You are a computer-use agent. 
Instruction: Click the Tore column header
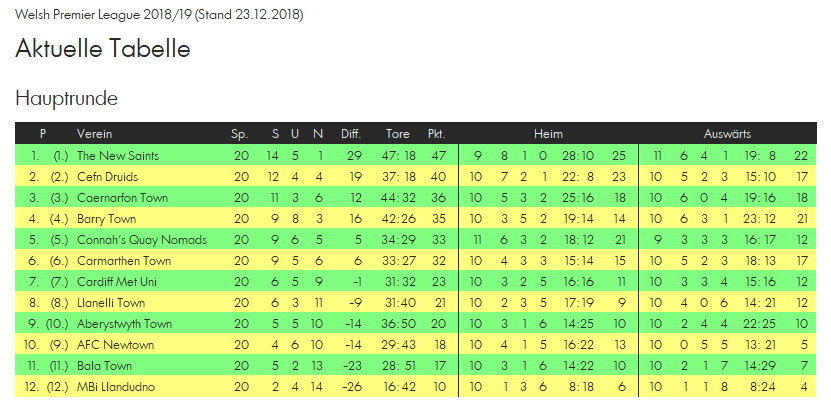tap(397, 134)
